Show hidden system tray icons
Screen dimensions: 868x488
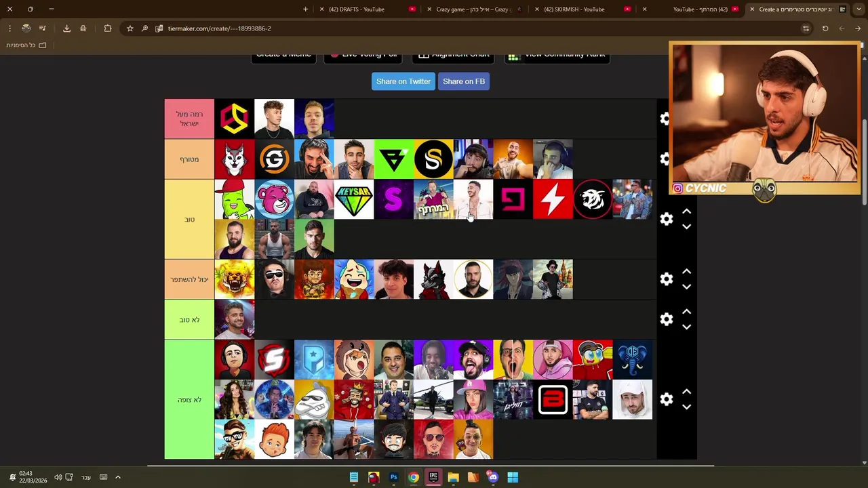coord(117,477)
